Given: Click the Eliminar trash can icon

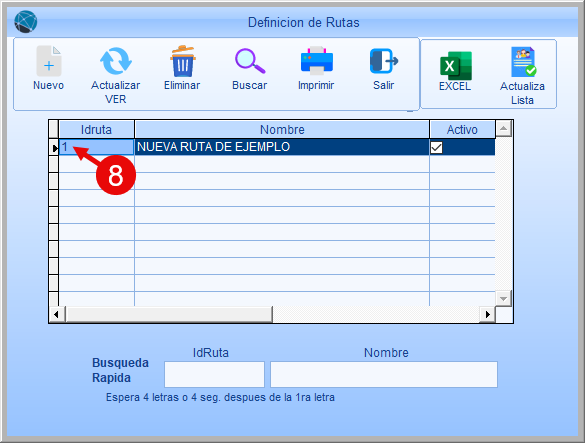Looking at the screenshot, I should (x=182, y=61).
